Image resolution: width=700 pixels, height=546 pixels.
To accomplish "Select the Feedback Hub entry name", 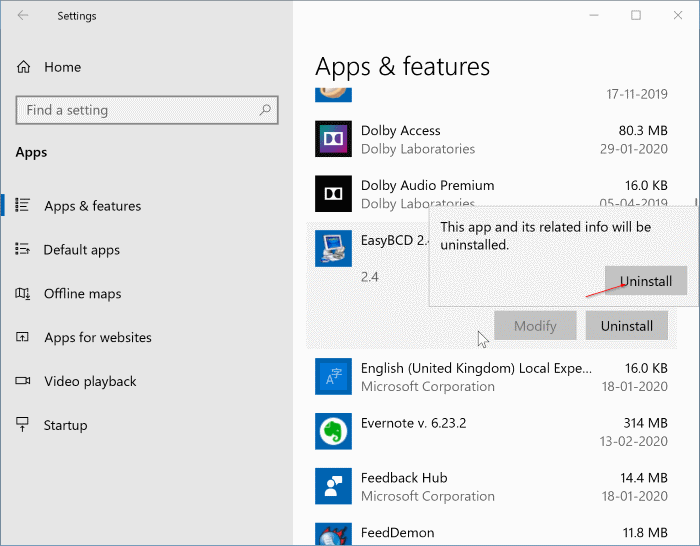I will click(x=404, y=478).
